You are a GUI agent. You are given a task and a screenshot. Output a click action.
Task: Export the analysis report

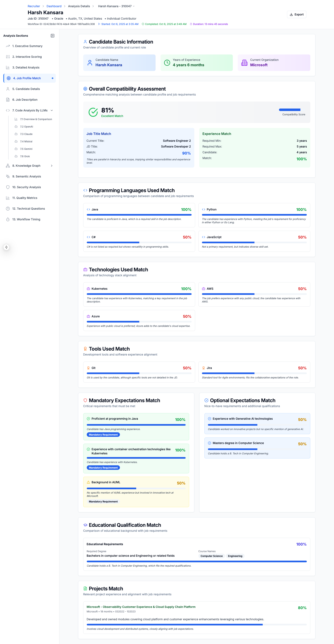(296, 14)
